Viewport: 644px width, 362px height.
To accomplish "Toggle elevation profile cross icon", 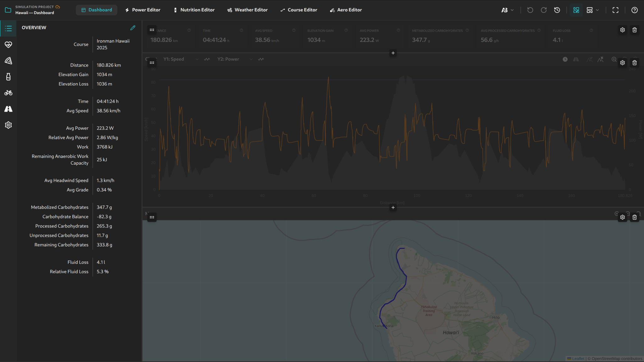I will tap(601, 59).
